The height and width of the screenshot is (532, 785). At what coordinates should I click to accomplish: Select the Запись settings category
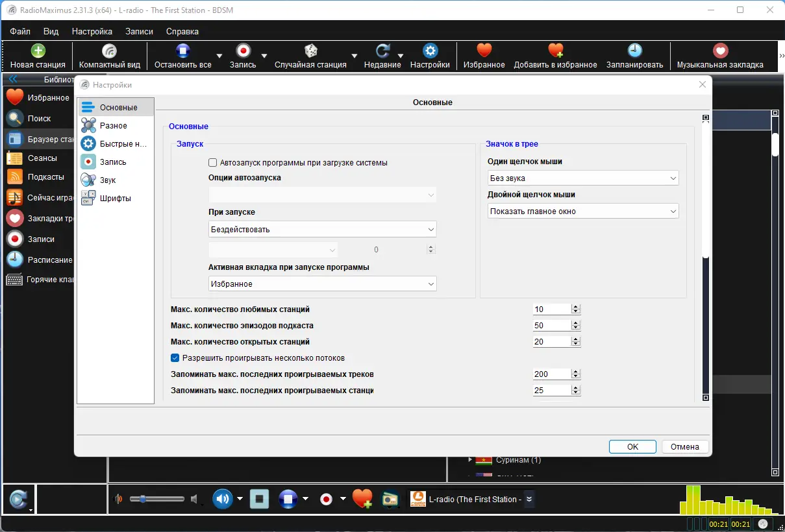[116, 162]
